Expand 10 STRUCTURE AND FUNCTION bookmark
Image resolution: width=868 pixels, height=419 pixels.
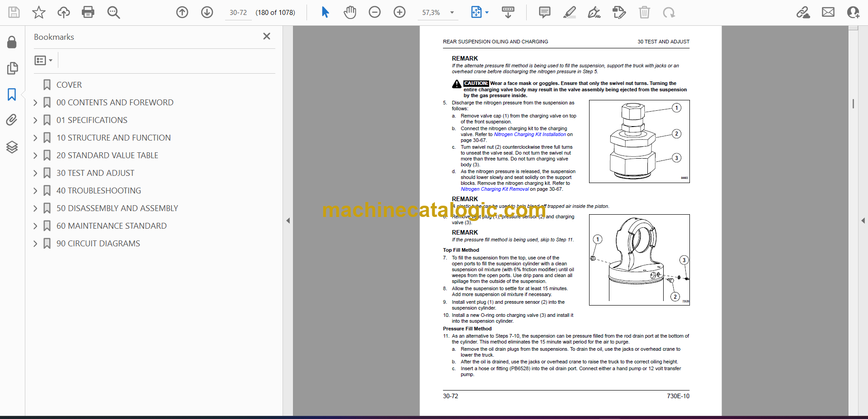(35, 138)
